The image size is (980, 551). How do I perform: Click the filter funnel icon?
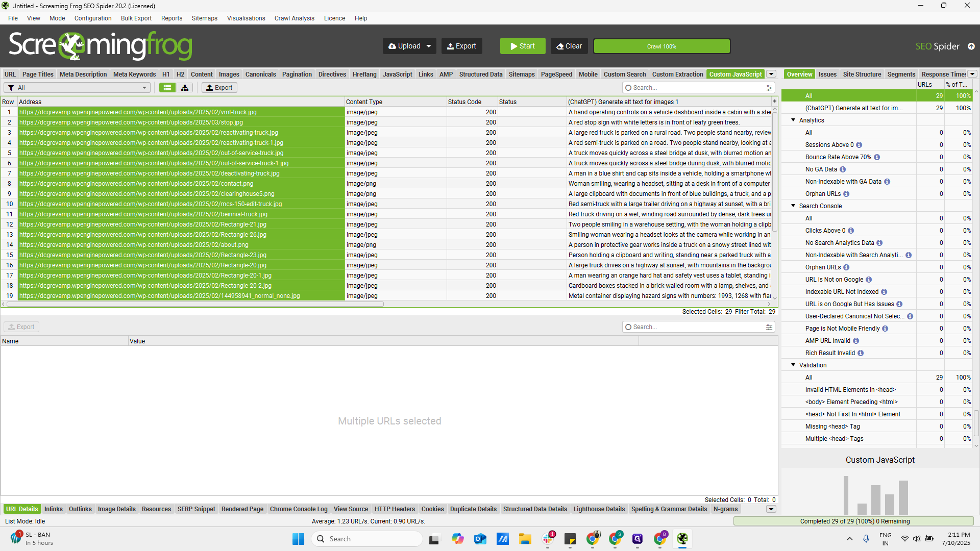[10, 87]
